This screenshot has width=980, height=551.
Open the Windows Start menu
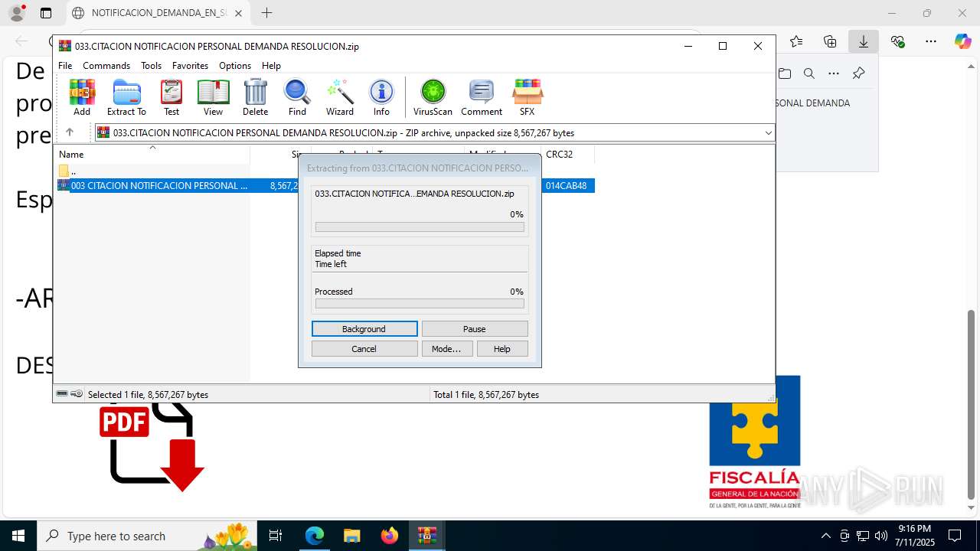[18, 536]
